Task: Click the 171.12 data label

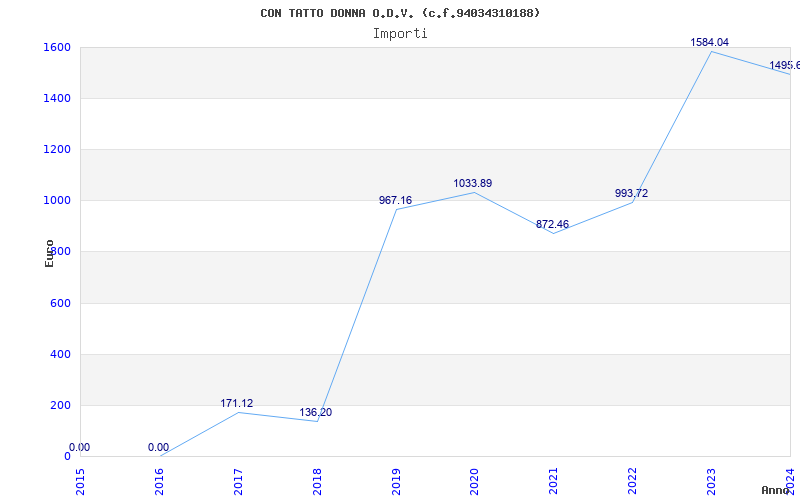Action: click(237, 404)
